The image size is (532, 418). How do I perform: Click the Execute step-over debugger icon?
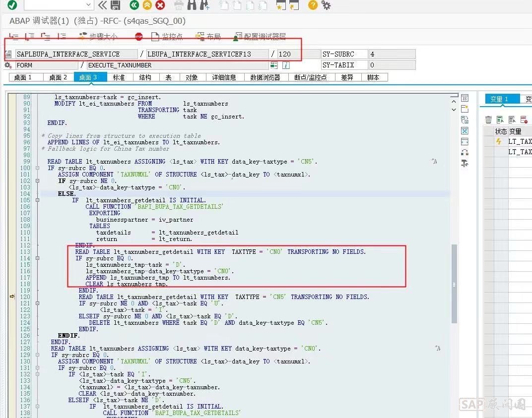(30, 36)
